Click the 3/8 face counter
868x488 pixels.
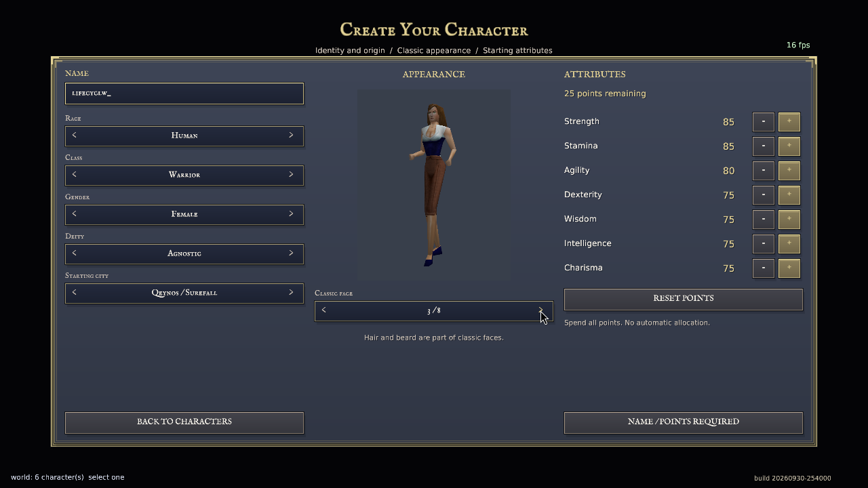tap(434, 310)
